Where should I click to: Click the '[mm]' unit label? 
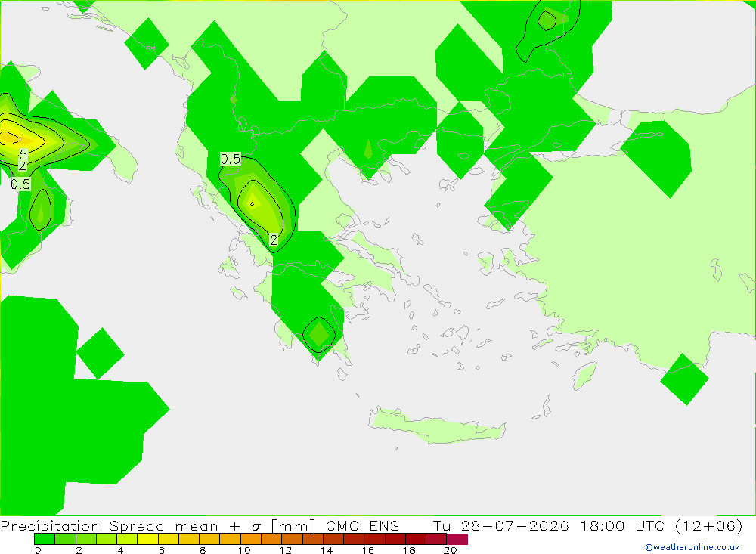pos(293,525)
